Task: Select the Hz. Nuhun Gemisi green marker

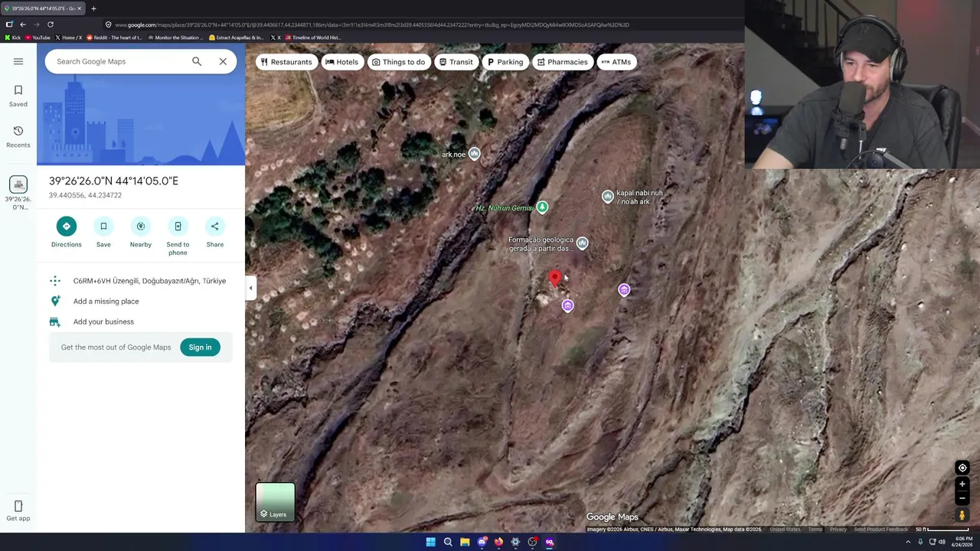Action: pyautogui.click(x=542, y=207)
